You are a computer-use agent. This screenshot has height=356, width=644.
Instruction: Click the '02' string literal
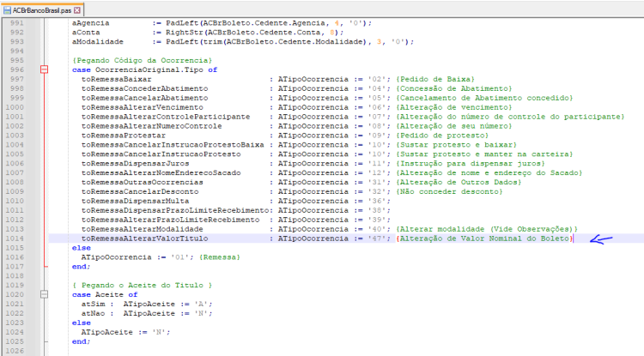point(377,79)
